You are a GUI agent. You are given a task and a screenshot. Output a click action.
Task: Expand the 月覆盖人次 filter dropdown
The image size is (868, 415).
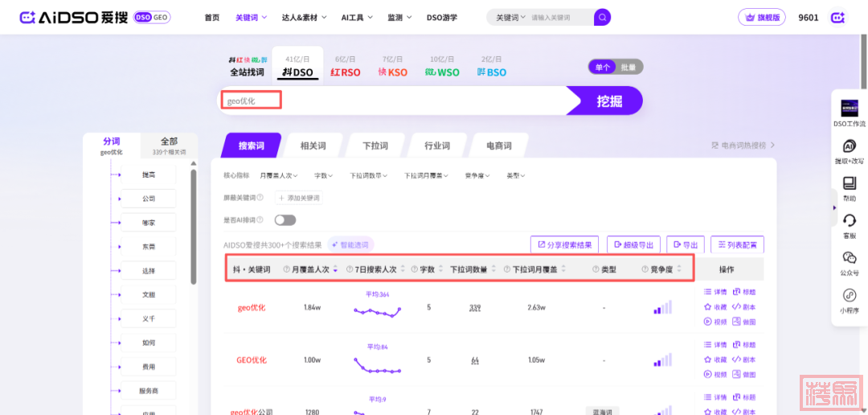[x=279, y=175]
